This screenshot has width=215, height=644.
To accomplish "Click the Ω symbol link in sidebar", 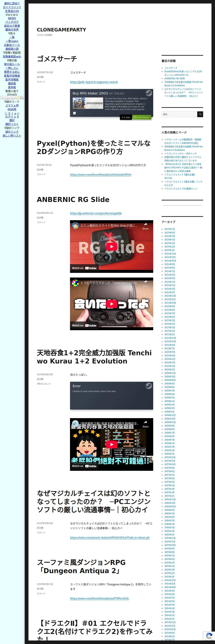I will pos(7,117).
